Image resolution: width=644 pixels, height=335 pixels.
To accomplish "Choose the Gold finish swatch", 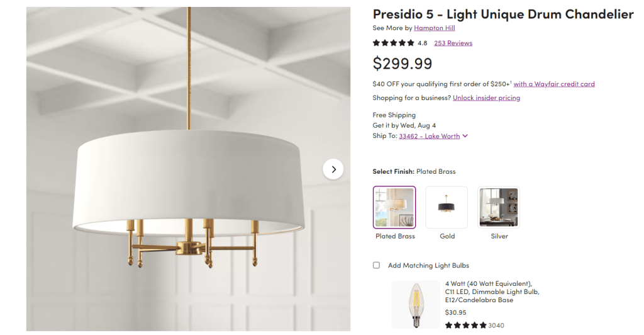I will [x=447, y=207].
